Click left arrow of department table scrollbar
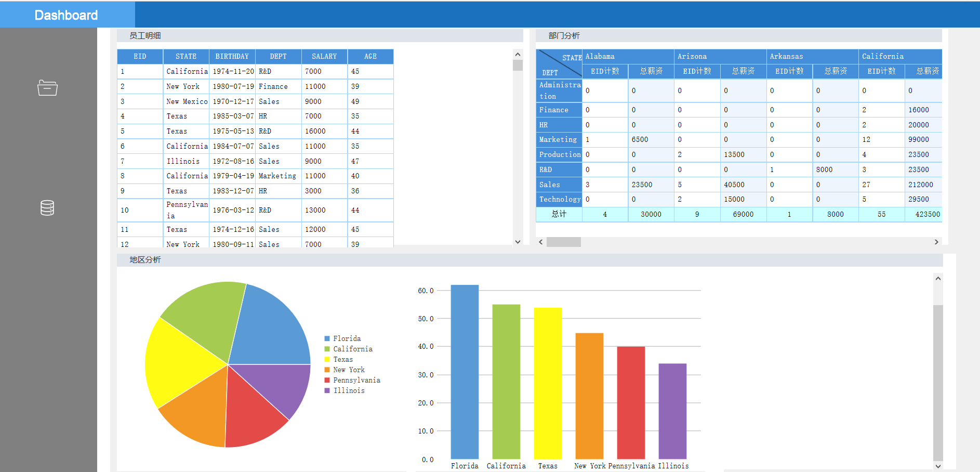Screen dimensions: 980x472 point(541,242)
